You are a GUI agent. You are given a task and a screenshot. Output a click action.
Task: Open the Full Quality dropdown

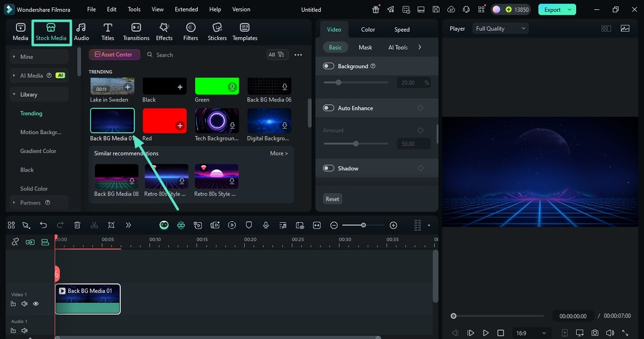500,29
